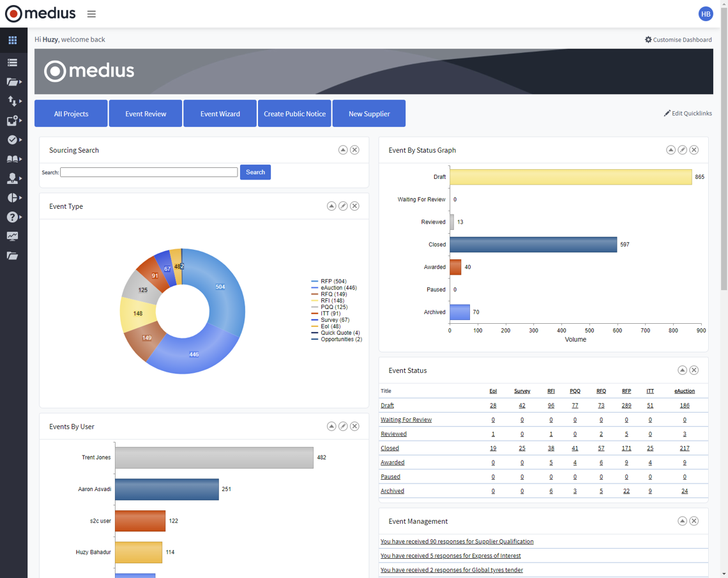Click the dashboard grid icon in sidebar
The height and width of the screenshot is (578, 728).
coord(12,40)
